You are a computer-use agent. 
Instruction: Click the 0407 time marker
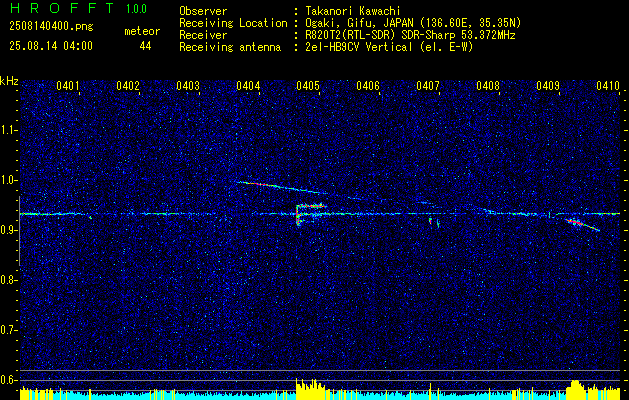pyautogui.click(x=428, y=86)
